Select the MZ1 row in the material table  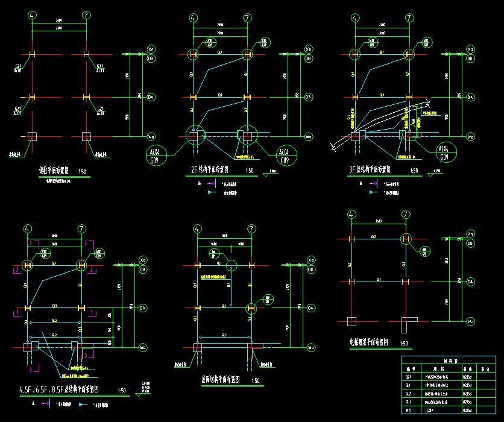451,409
